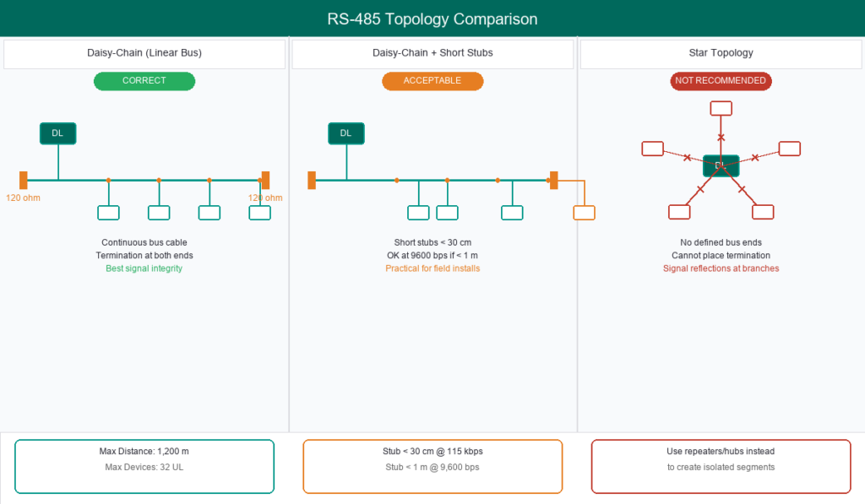Click the 'Continuous bus cable' text

click(x=144, y=242)
